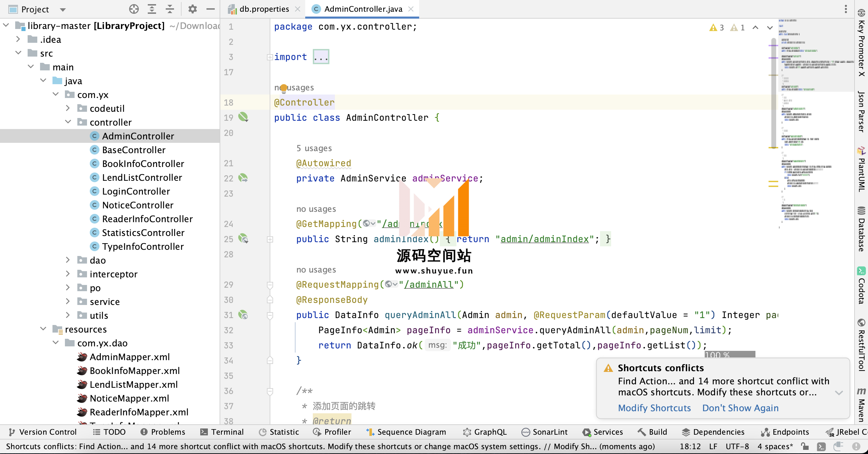Open the Maven side panel

[x=861, y=404]
